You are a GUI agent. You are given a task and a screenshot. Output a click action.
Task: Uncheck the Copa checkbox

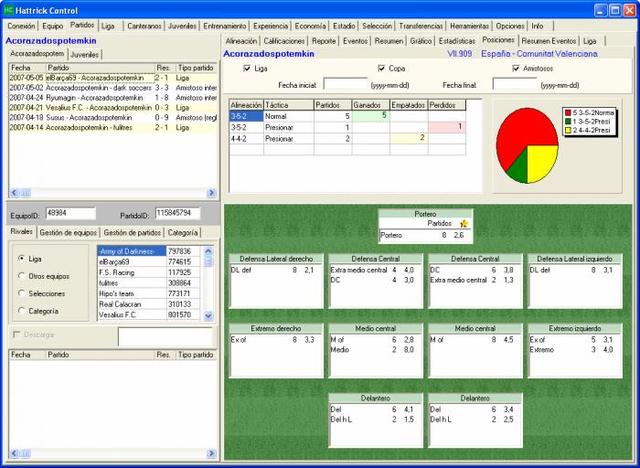(382, 69)
